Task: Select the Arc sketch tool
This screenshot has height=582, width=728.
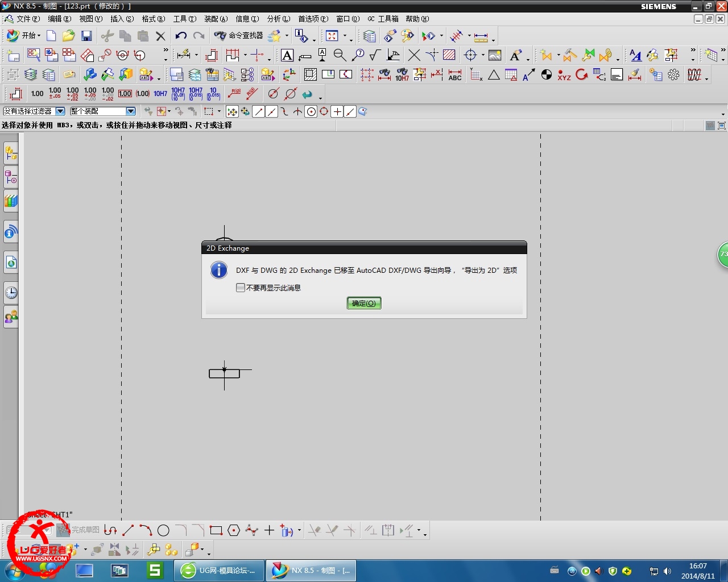Action: [146, 530]
